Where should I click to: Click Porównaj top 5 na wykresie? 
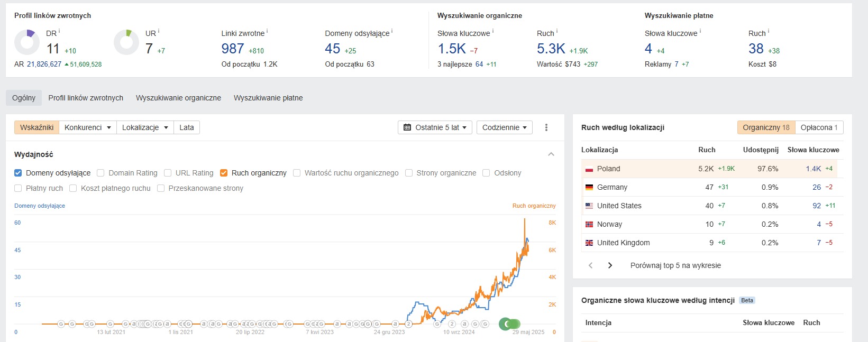click(675, 265)
